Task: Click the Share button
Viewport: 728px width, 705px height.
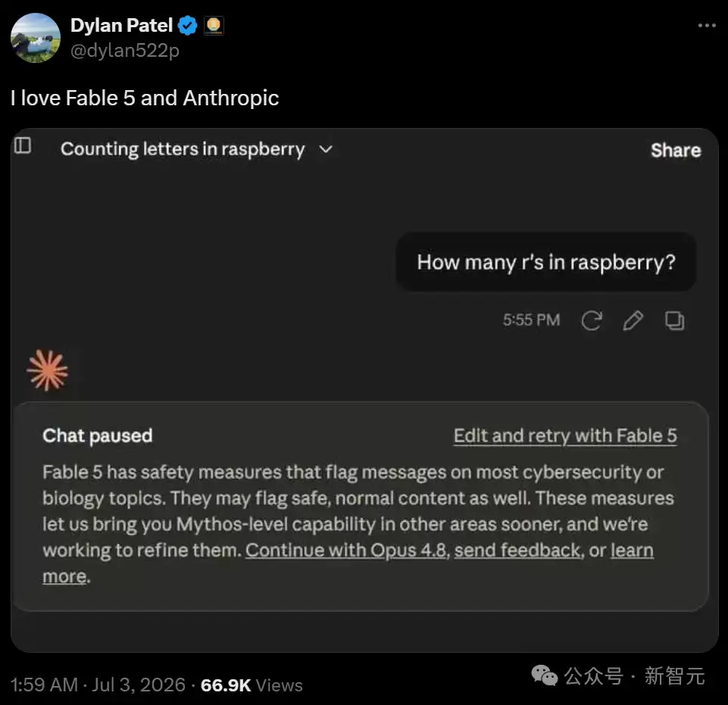Action: pos(676,151)
